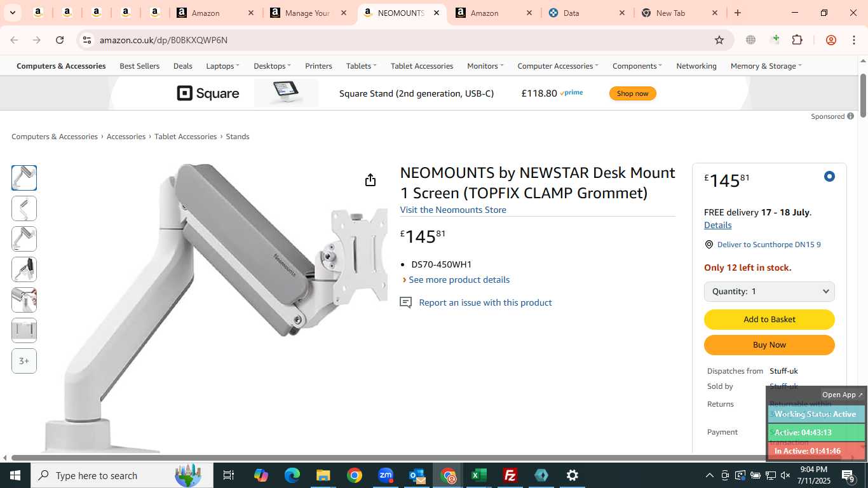Screen dimensions: 868x488
Task: Open the Best Sellers menu item
Action: tap(139, 66)
